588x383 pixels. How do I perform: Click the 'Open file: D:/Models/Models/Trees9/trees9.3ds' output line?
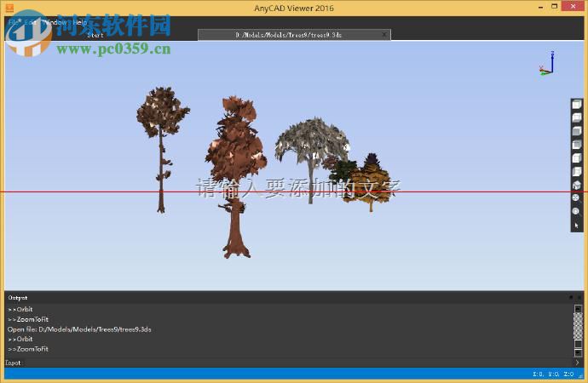click(x=79, y=329)
